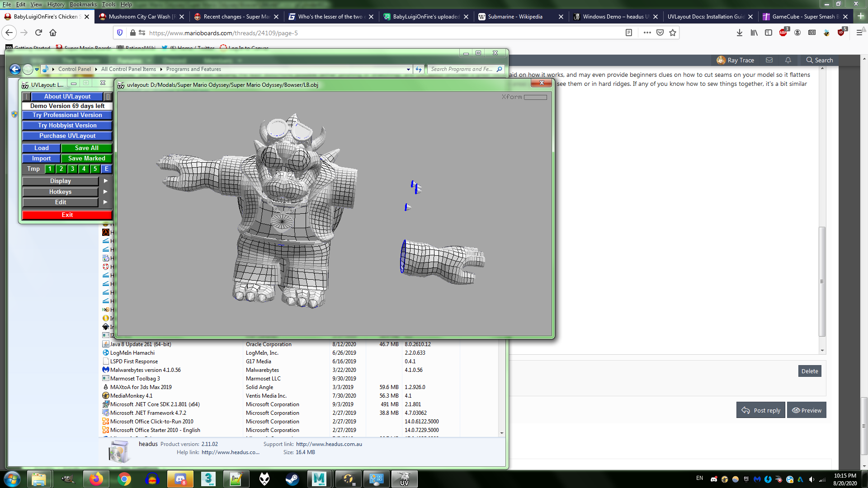Viewport: 868px width, 488px height.
Task: Open page actions three-dot menu
Action: (x=647, y=33)
